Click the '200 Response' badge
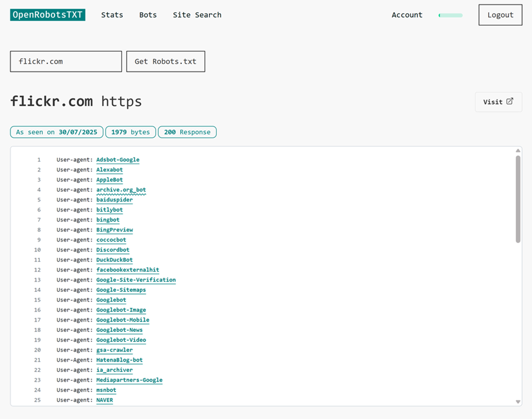Image resolution: width=532 pixels, height=419 pixels. click(187, 132)
